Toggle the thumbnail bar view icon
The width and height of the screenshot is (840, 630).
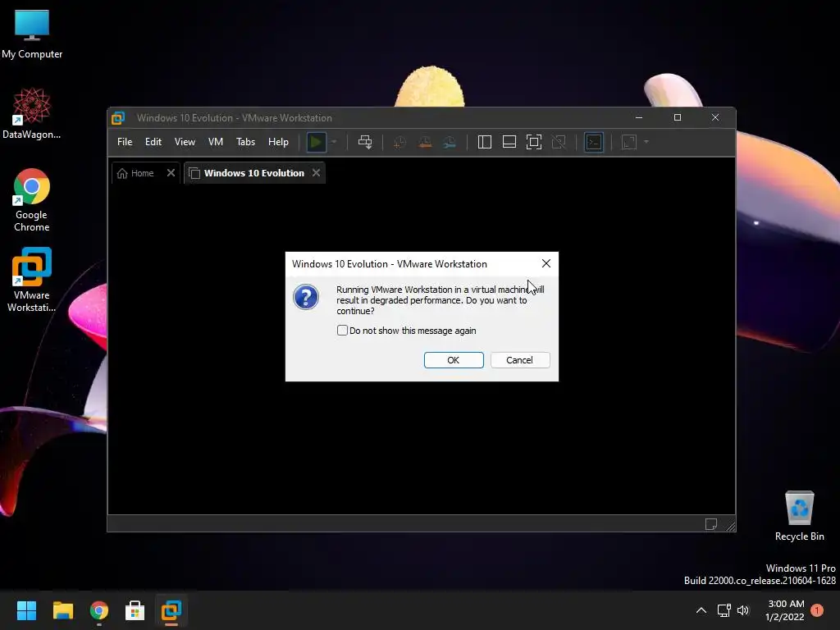tap(509, 142)
